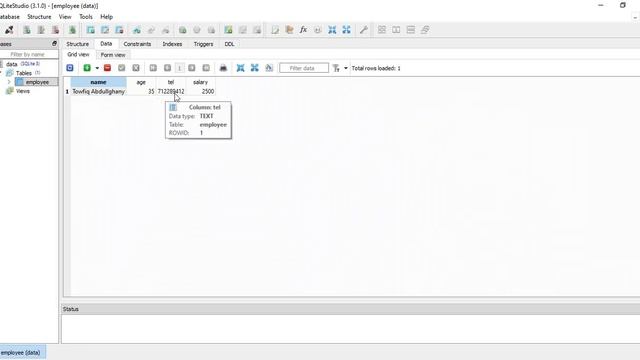Open the DDL history icon
This screenshot has height=360, width=640.
coord(289,30)
